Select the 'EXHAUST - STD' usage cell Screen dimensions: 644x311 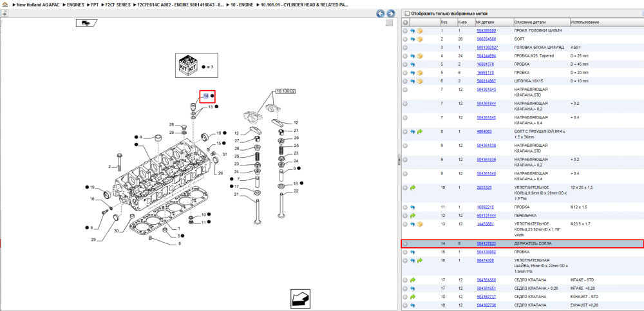pos(583,297)
